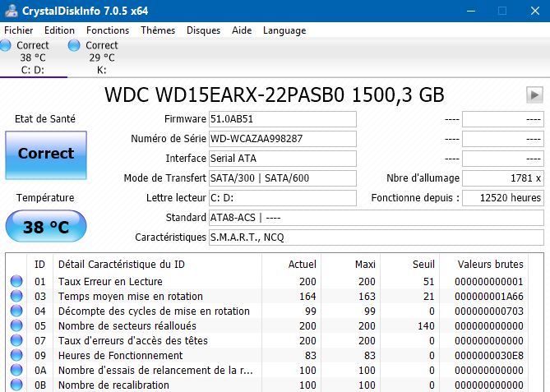Select row Taux Erreur en Lecture

coord(268,281)
